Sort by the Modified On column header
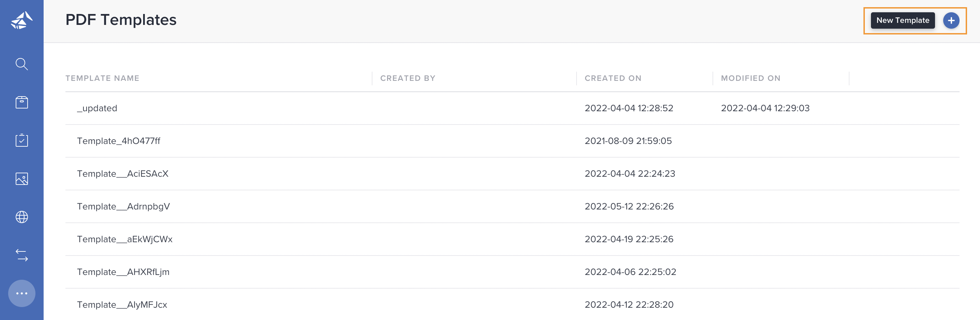The height and width of the screenshot is (320, 980). tap(751, 78)
